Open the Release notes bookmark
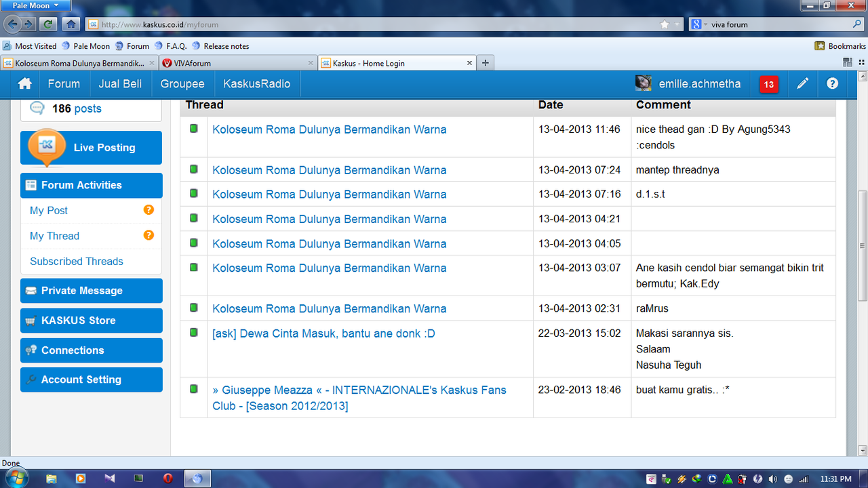Screen dimensions: 868x488 pyautogui.click(x=220, y=46)
